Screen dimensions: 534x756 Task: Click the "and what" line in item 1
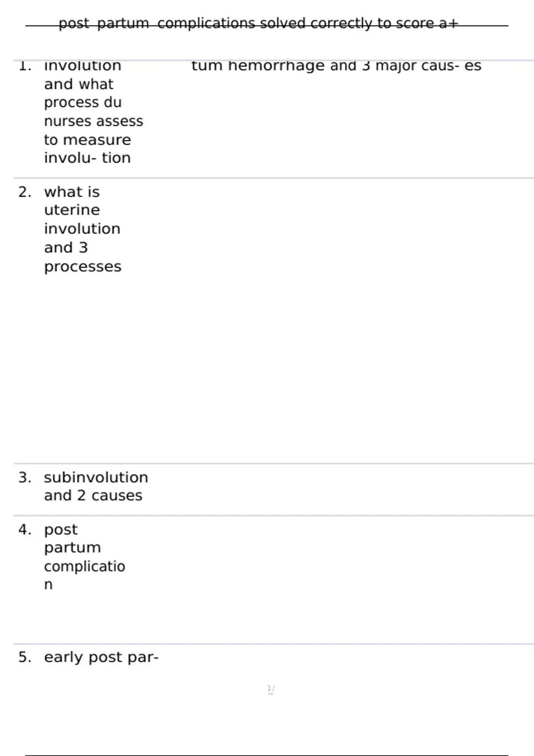79,84
